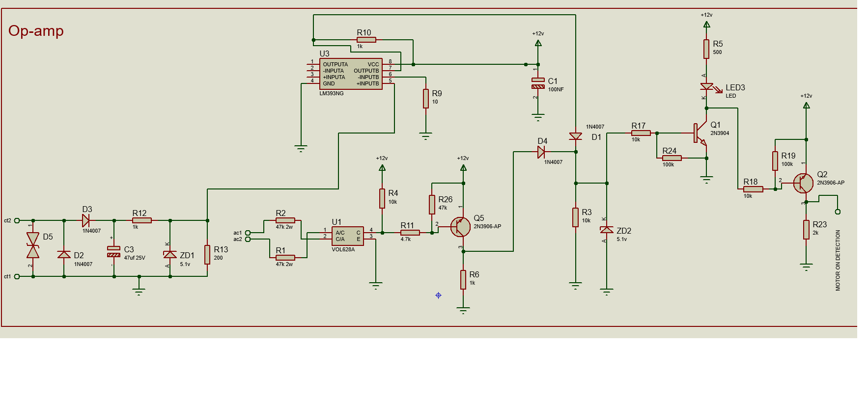This screenshot has width=868, height=401.
Task: Select the U3 LM393NG comparator chip
Action: tap(351, 74)
